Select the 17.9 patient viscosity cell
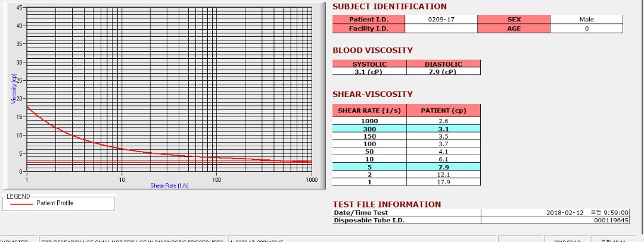 (443, 182)
